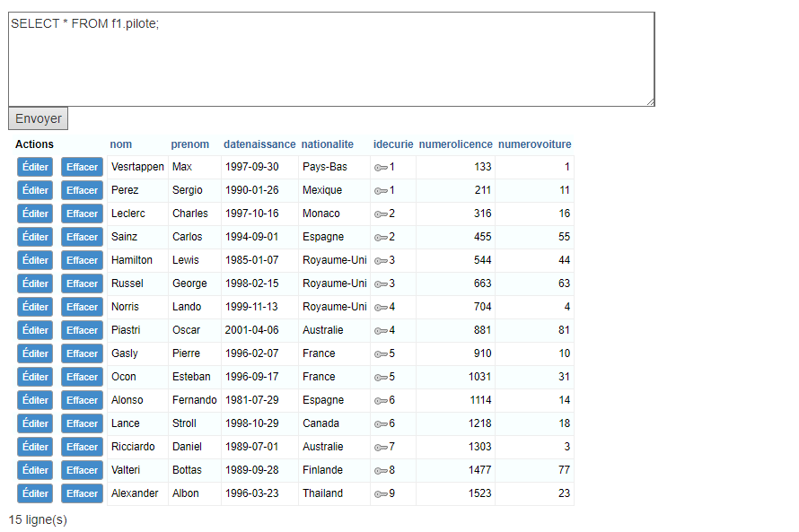Click the nationalite column header

327,144
